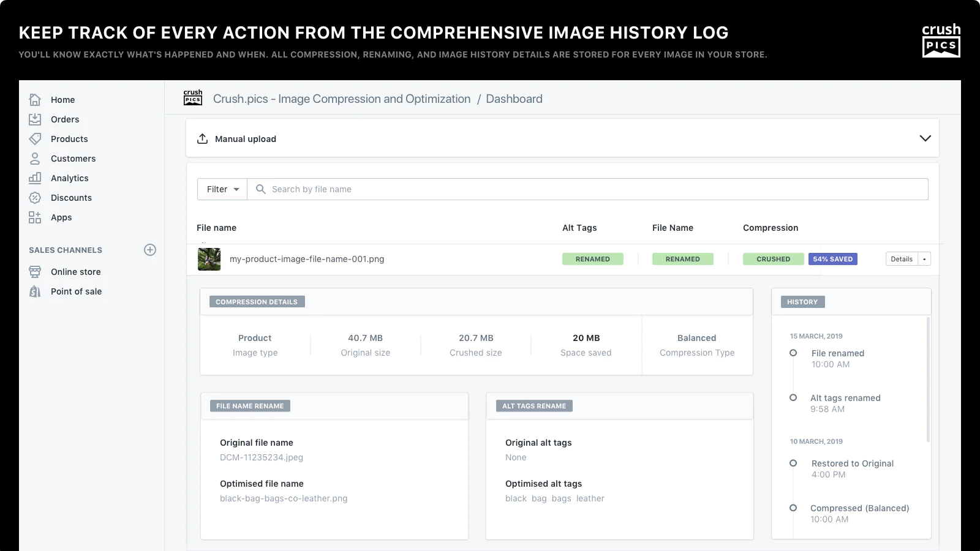The image size is (980, 551).
Task: Click the Apps grid icon
Action: point(35,217)
